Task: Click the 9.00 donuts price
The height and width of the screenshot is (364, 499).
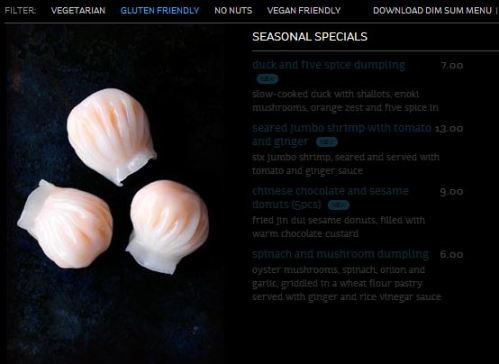Action: point(452,192)
